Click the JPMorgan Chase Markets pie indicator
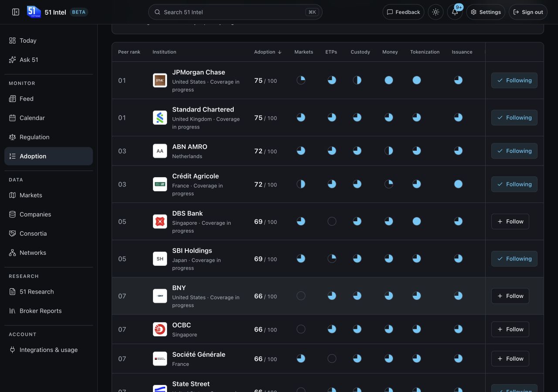Screen dimensions: 558x392 tap(301, 80)
